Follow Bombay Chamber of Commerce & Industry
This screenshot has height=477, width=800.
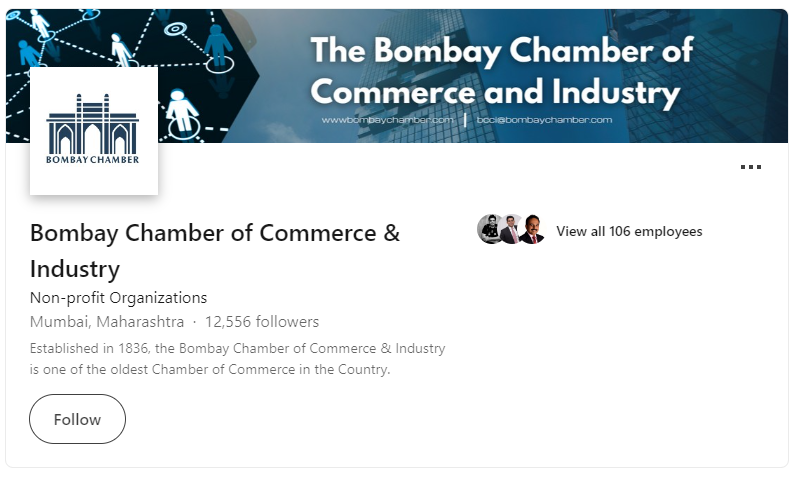coord(78,419)
